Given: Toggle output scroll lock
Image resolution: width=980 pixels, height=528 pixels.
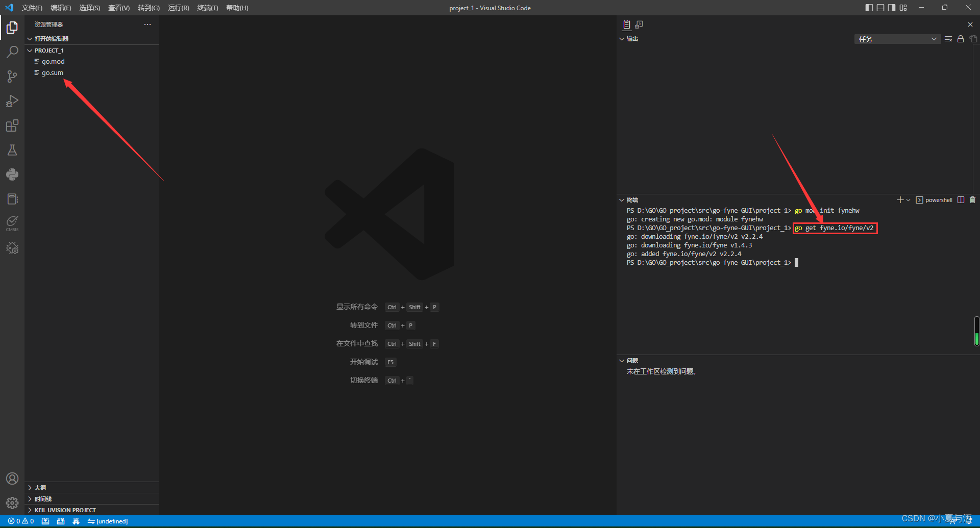Looking at the screenshot, I should click(961, 39).
